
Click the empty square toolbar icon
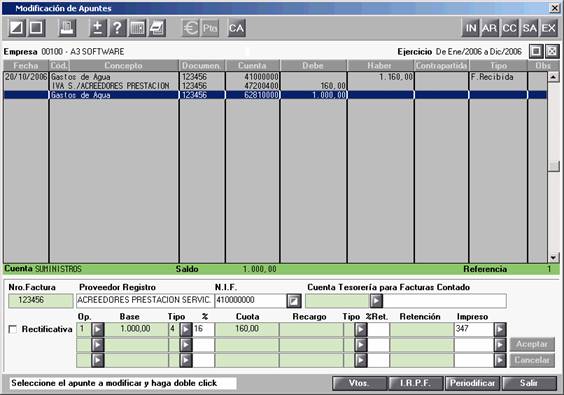coord(36,28)
